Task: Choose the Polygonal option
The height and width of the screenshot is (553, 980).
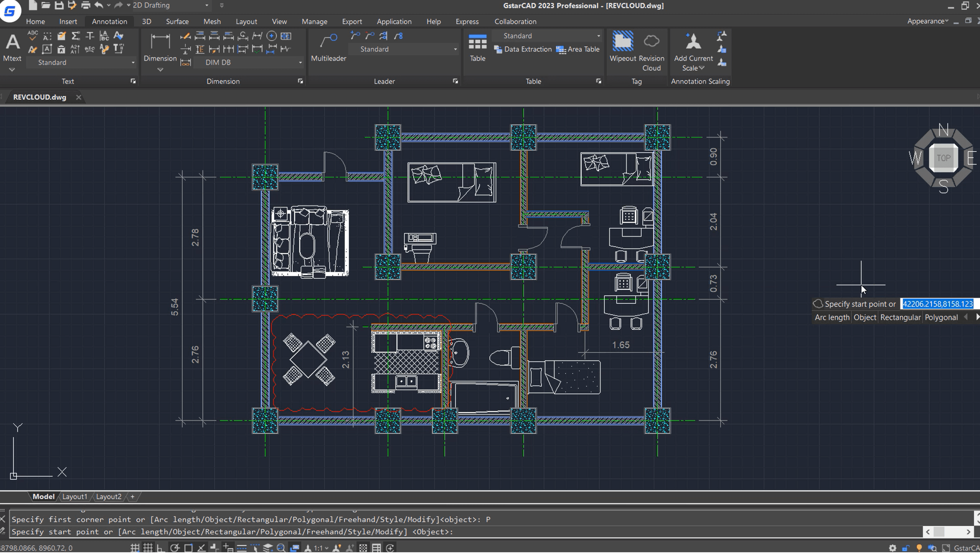Action: (x=941, y=318)
